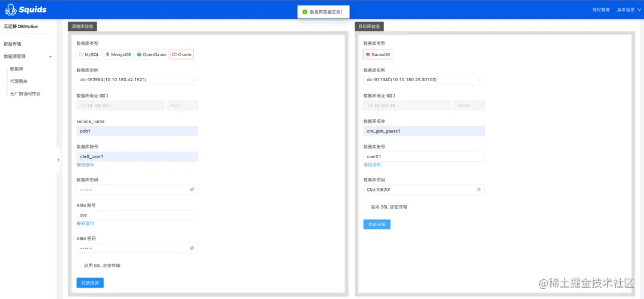644x299 pixels.
Task: Click 源端库信息 panel tab
Action: click(82, 27)
